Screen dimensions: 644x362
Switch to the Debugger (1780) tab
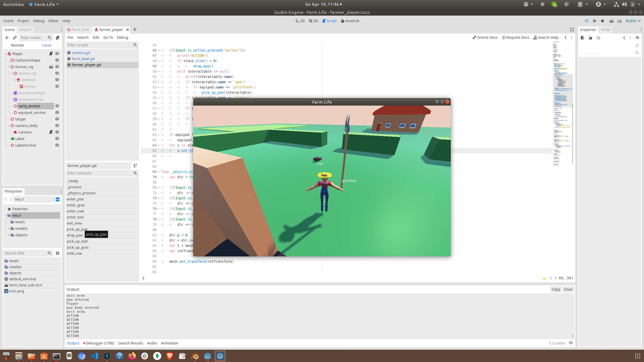(x=99, y=343)
